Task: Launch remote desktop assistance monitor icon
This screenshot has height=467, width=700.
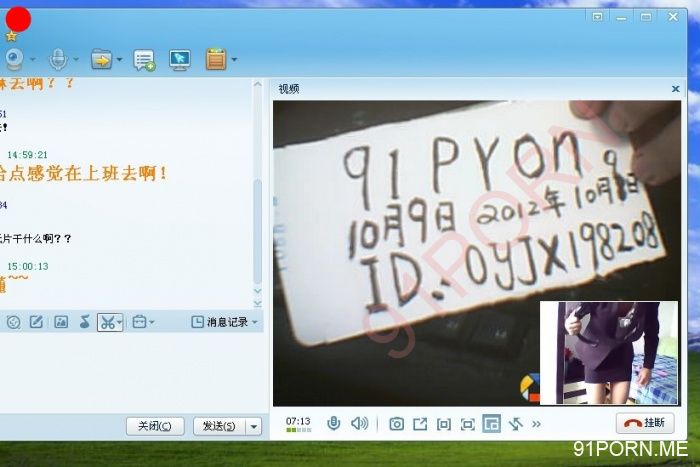Action: pos(180,60)
